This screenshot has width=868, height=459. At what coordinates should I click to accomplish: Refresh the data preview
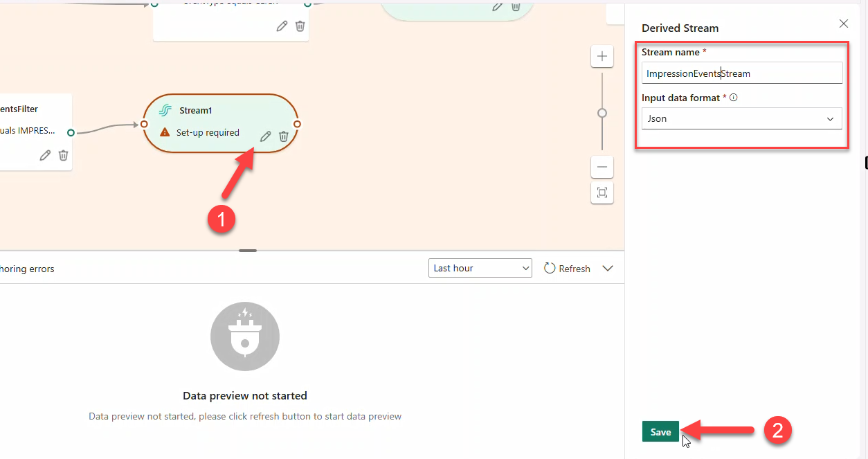point(567,268)
